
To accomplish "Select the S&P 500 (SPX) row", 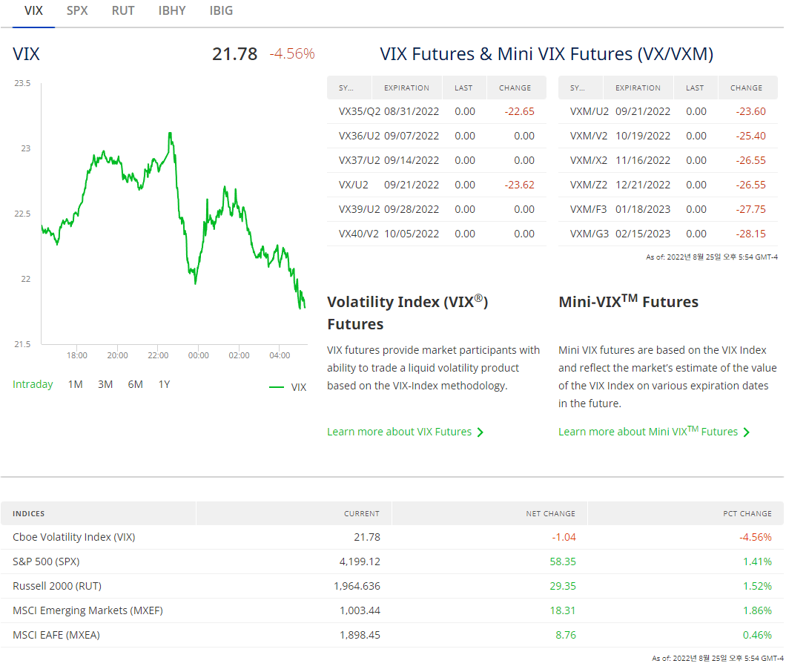I will click(392, 561).
